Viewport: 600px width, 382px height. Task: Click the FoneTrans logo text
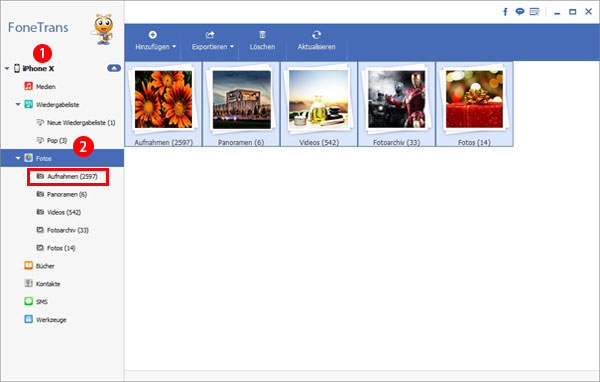click(38, 28)
